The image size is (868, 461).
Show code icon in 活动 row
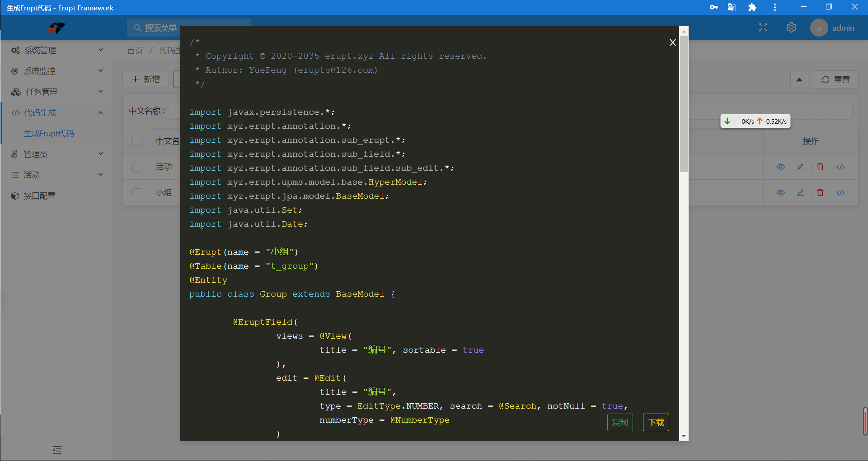tap(840, 167)
